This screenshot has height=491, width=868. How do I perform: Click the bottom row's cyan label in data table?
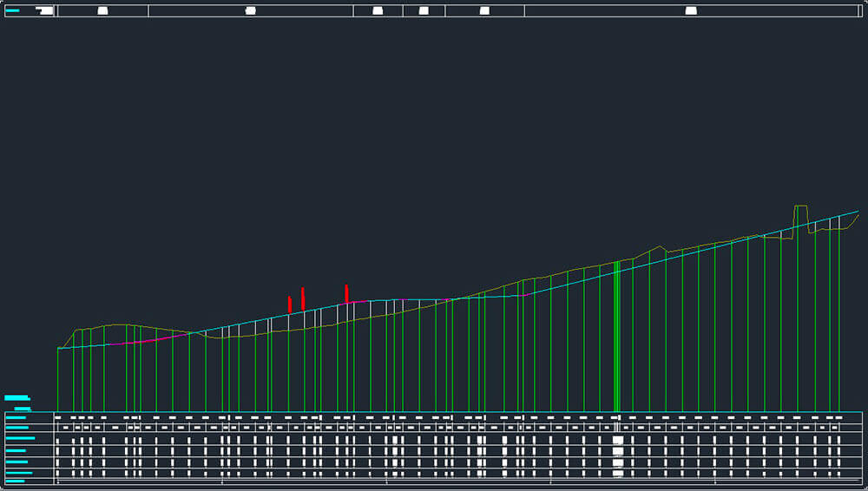click(16, 481)
